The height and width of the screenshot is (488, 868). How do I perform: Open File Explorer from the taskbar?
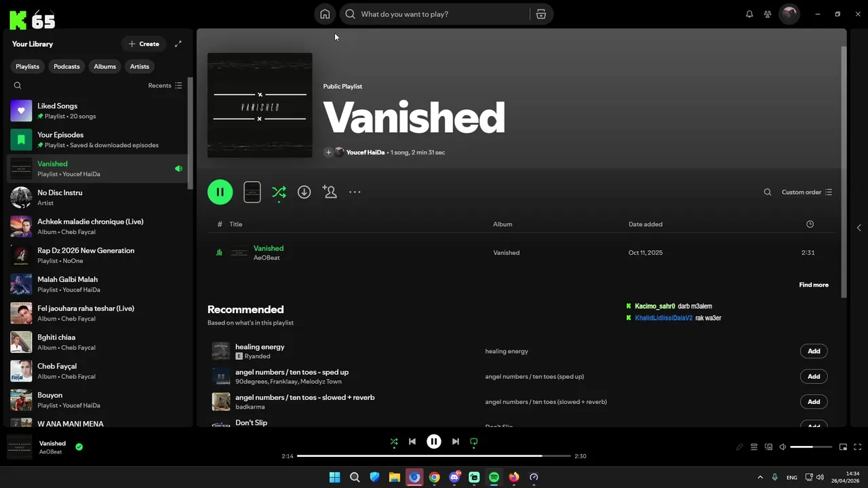[x=395, y=477]
